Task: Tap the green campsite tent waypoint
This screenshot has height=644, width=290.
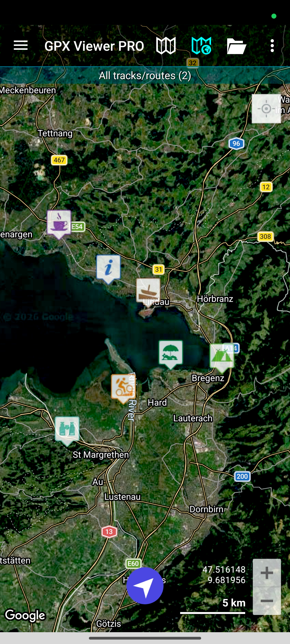Action: pyautogui.click(x=222, y=356)
